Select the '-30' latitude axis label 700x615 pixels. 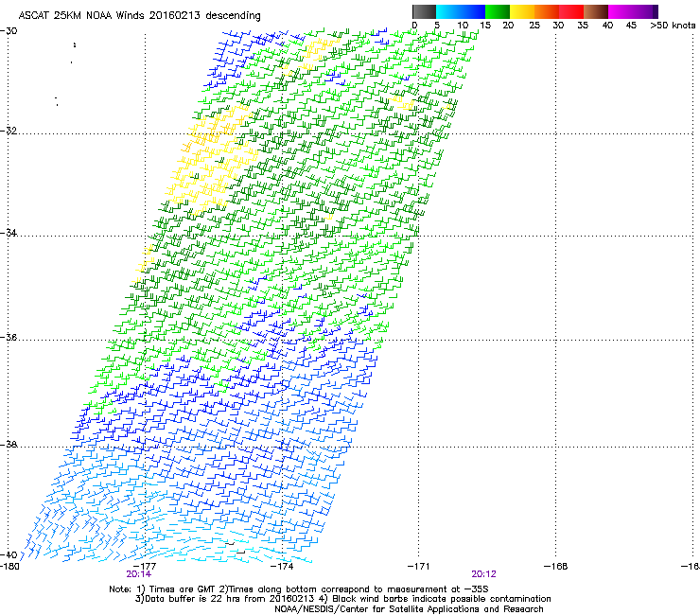pos(9,31)
